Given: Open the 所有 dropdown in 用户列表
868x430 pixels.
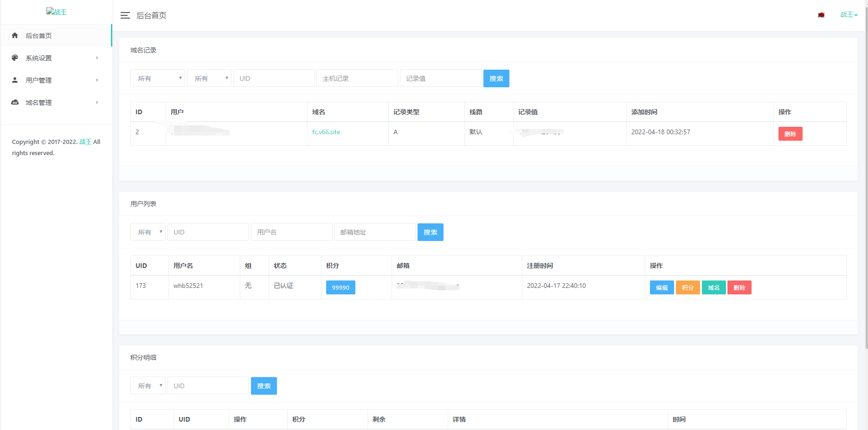Looking at the screenshot, I should click(148, 232).
